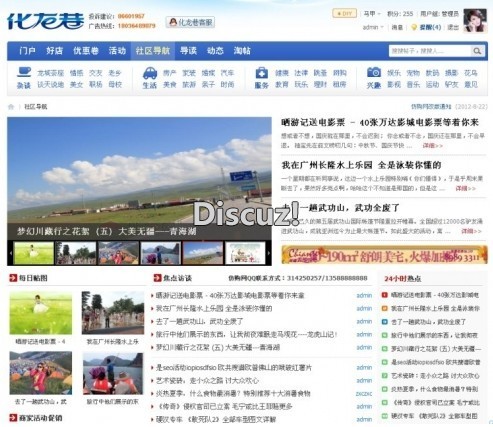Open the 我在广州长隆水上乐园 headline article
The width and height of the screenshot is (493, 427).
361,165
